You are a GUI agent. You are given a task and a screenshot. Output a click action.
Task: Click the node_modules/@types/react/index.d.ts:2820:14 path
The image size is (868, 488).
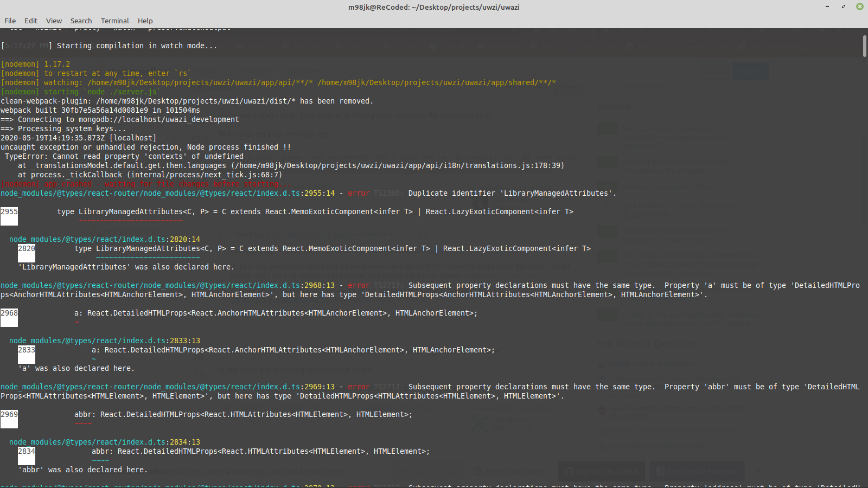point(105,239)
